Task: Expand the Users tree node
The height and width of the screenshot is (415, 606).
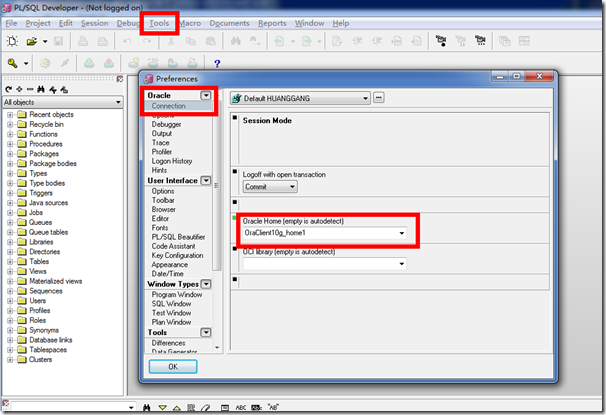Action: click(x=9, y=300)
